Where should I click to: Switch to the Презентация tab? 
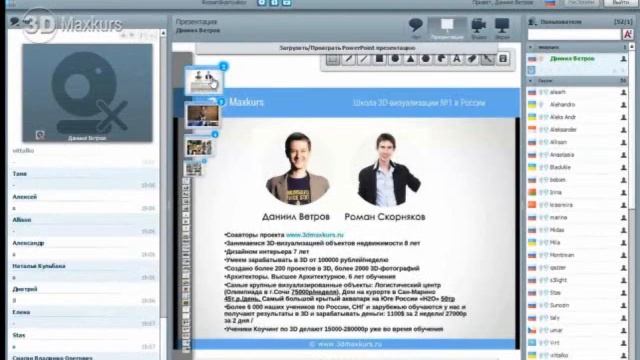coord(447,29)
